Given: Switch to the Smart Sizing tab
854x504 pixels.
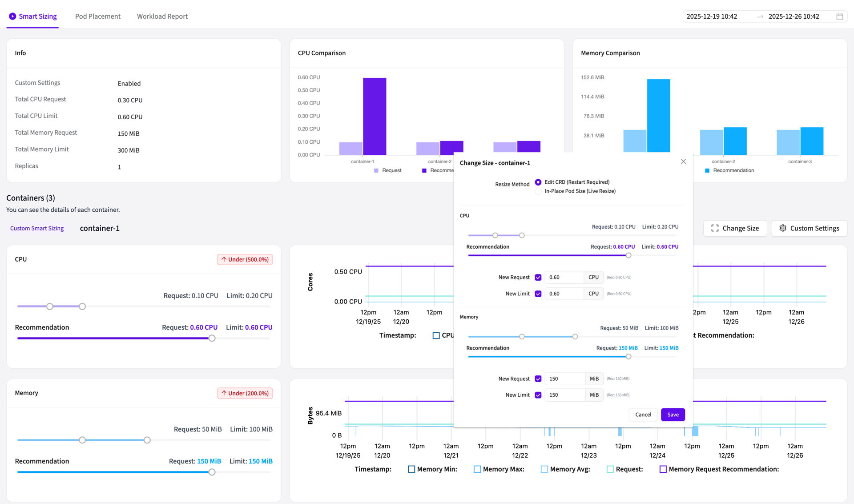Looking at the screenshot, I should pos(33,16).
